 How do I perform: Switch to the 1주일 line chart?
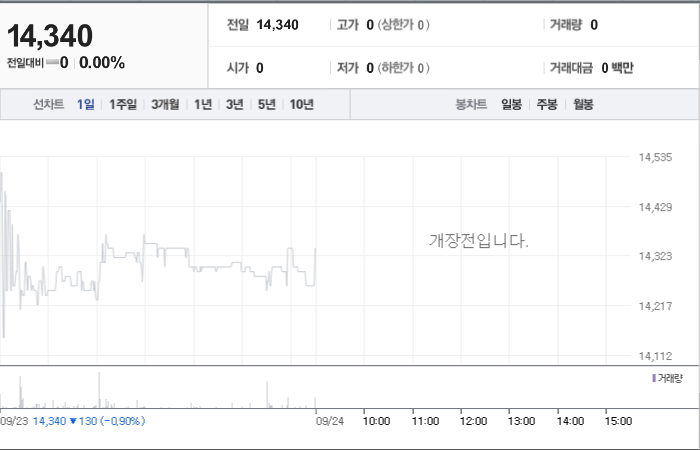(123, 104)
